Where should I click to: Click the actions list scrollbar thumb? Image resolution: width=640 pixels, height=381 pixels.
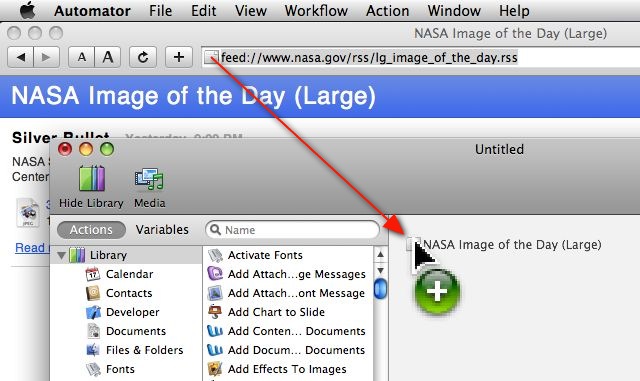380,288
